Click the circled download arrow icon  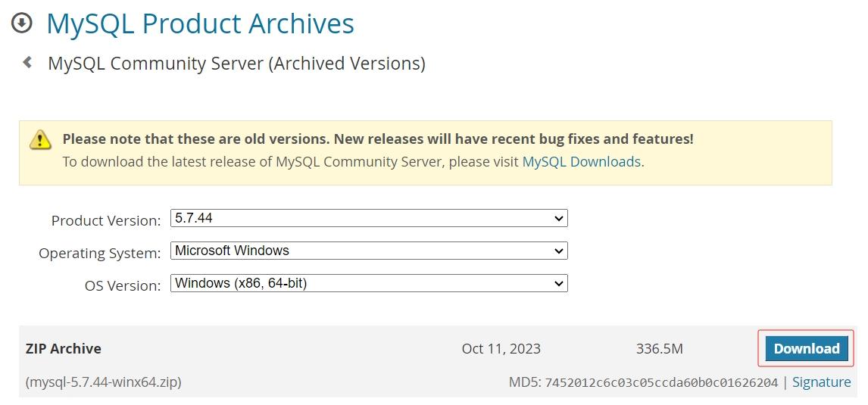(x=22, y=23)
